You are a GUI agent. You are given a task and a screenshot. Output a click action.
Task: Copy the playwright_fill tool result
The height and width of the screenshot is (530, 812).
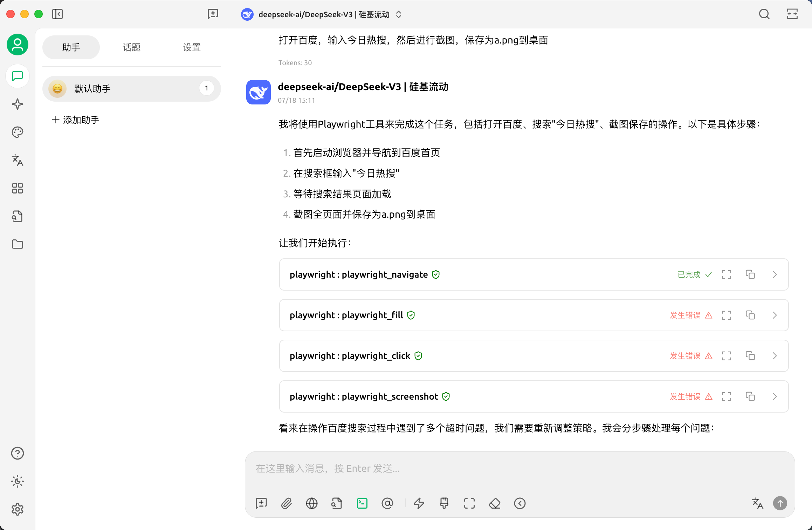pyautogui.click(x=750, y=315)
